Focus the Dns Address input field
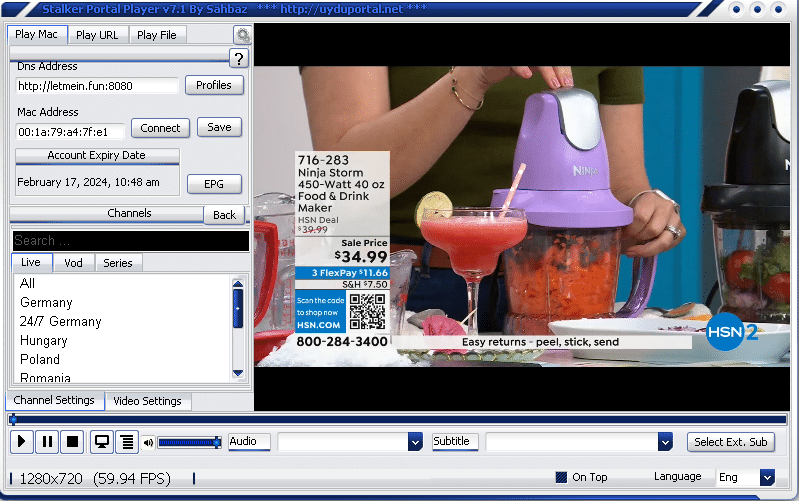 (x=97, y=86)
